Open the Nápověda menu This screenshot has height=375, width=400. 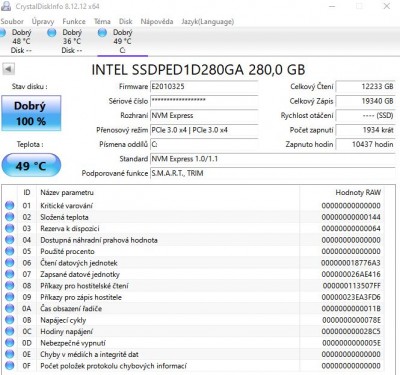(157, 22)
